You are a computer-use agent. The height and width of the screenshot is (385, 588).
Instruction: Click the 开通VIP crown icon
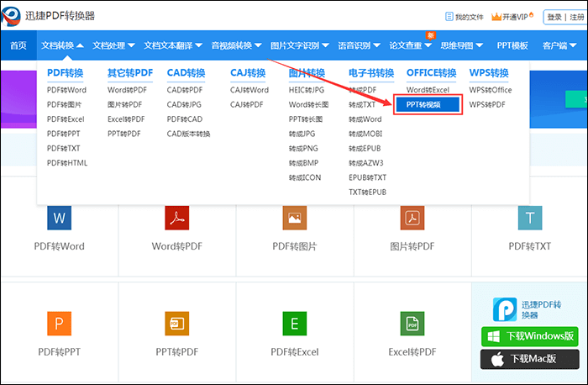click(x=496, y=17)
